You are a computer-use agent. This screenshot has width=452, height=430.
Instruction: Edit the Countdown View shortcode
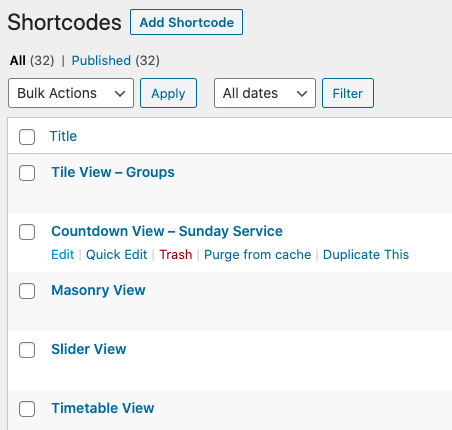pos(63,255)
